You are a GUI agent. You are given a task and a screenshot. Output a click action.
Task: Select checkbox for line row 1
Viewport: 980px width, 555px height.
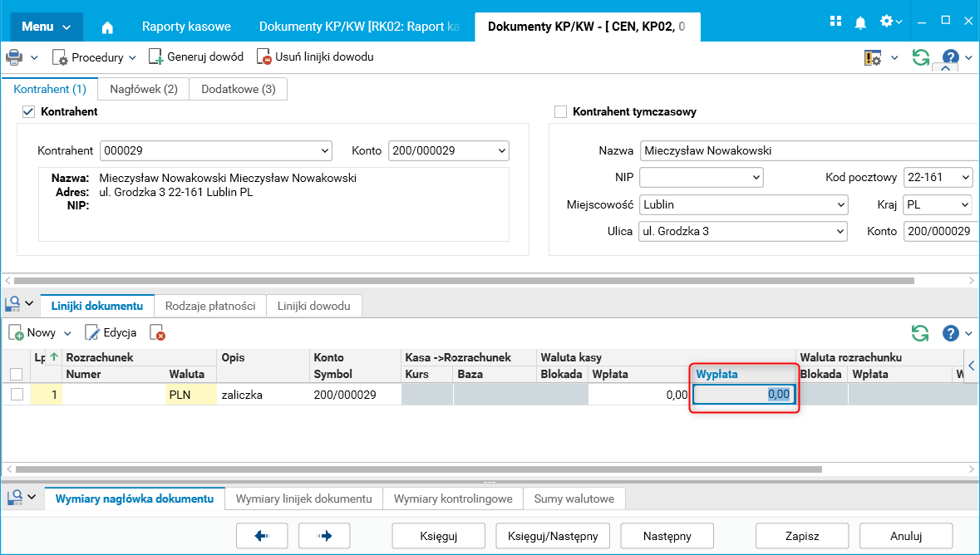(17, 395)
